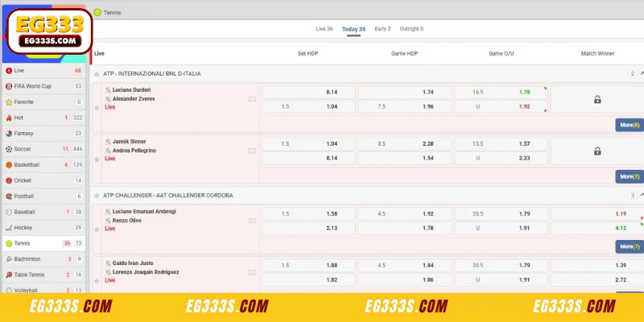644x322 pixels.
Task: Bet over 16.5 games at 1.78
Action: pyautogui.click(x=501, y=92)
